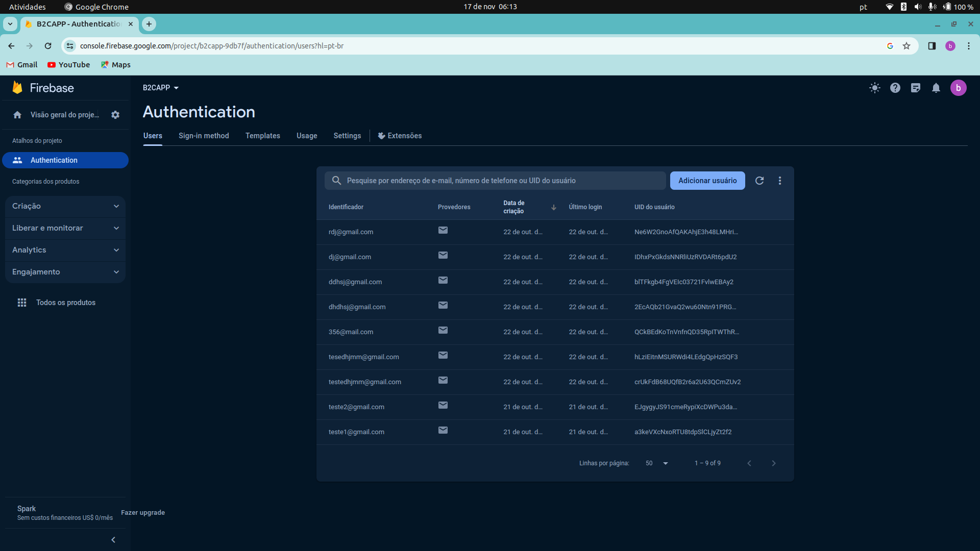Open Chrome tab search dropdown

click(10, 24)
